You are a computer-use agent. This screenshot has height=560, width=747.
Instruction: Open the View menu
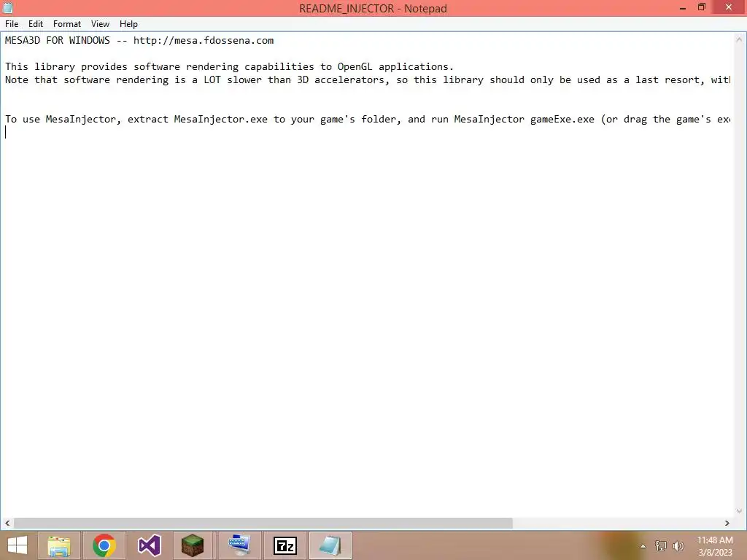click(x=100, y=24)
